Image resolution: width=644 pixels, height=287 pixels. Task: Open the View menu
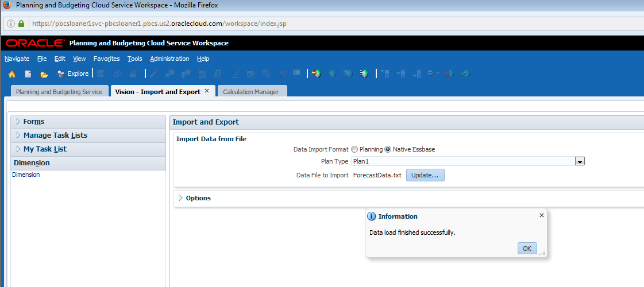[x=79, y=59]
